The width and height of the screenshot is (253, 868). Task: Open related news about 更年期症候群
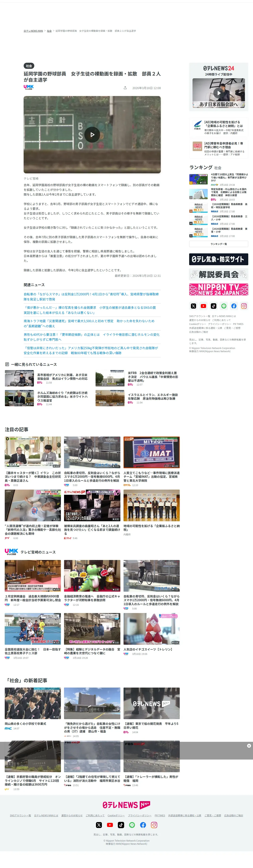click(92, 337)
